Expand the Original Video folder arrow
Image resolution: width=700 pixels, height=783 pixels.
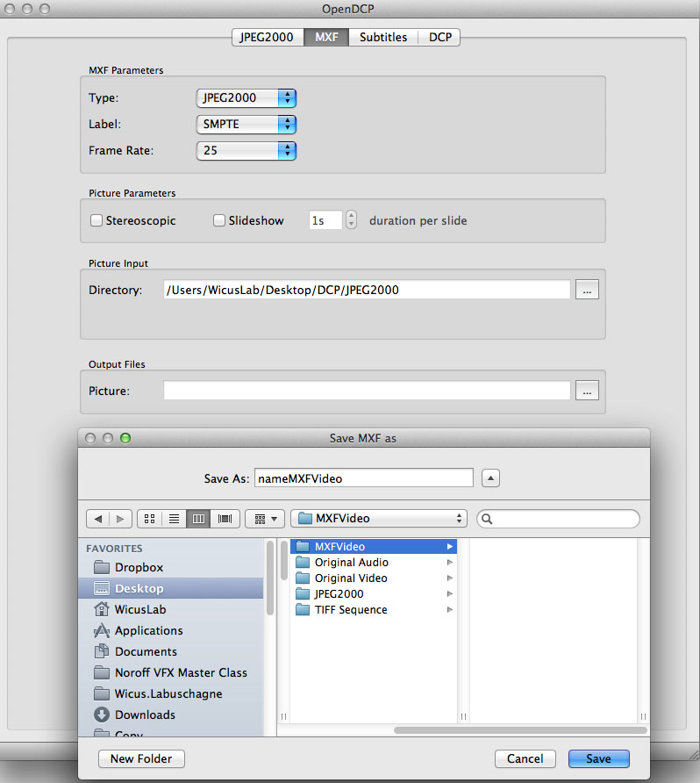(x=449, y=578)
